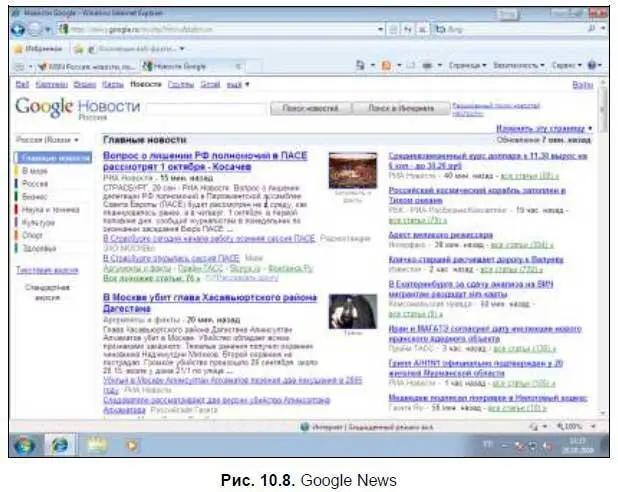Expand the Россия edition dropdown
Viewport: 618px width, 492px height.
(x=47, y=140)
